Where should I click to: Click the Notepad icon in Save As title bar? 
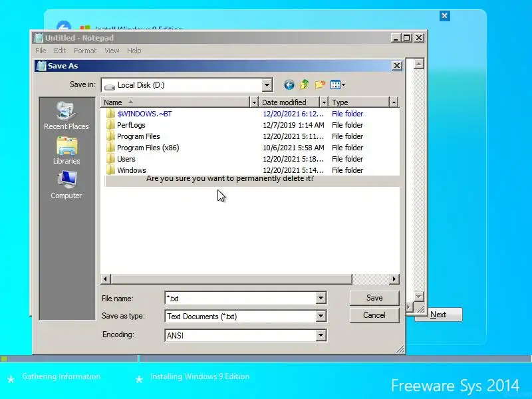tap(41, 66)
